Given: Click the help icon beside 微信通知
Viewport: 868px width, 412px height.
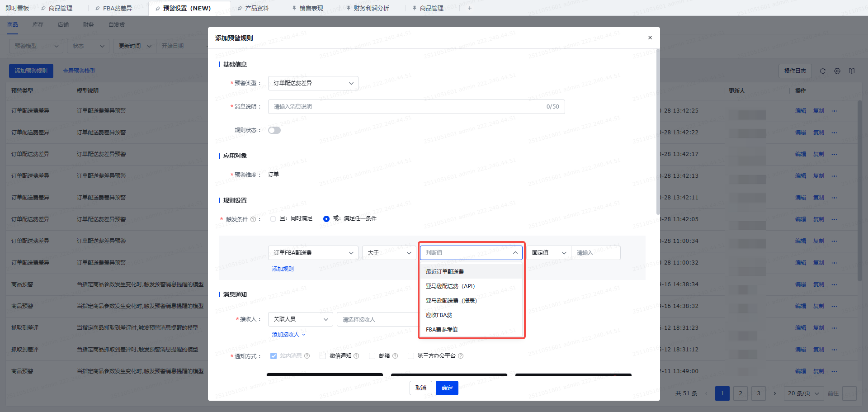Looking at the screenshot, I should tap(356, 356).
